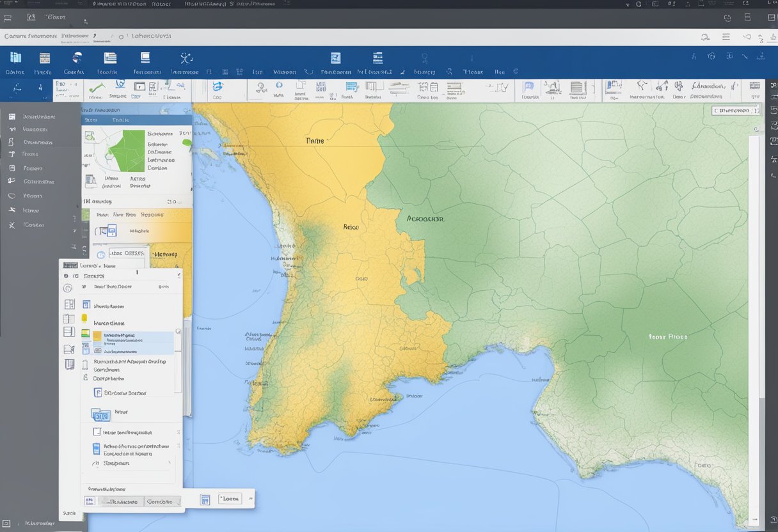Switch to the first tab of the map preview panel
Screen dimensions: 778x532
(91, 120)
